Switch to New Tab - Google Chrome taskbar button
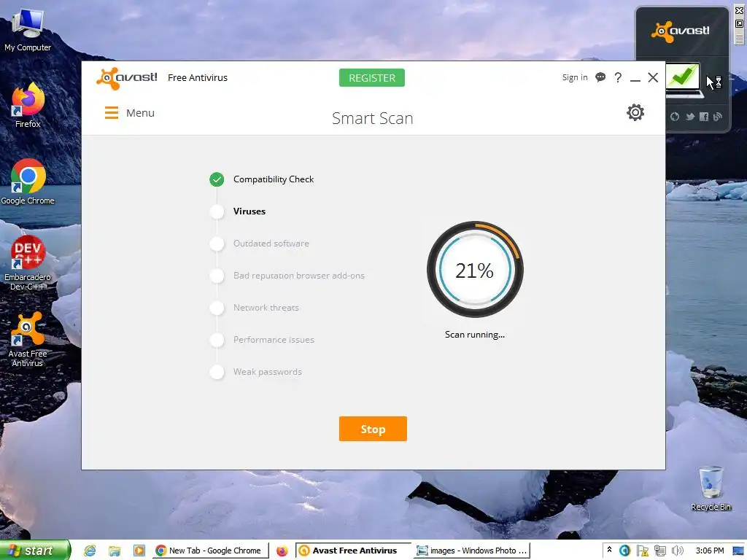 pyautogui.click(x=211, y=551)
